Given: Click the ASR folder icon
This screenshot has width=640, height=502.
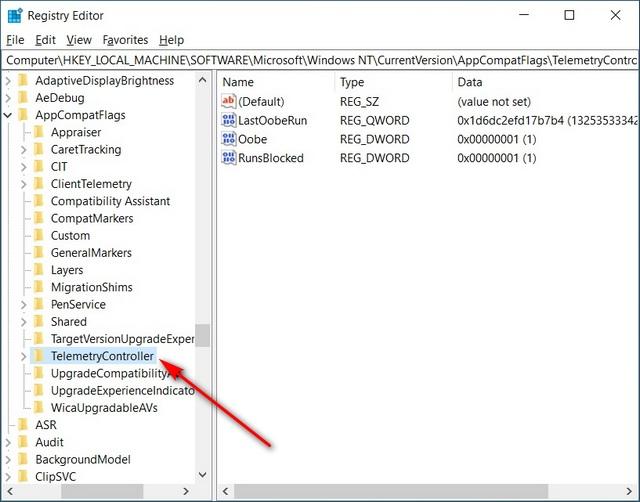Looking at the screenshot, I should coord(23,424).
